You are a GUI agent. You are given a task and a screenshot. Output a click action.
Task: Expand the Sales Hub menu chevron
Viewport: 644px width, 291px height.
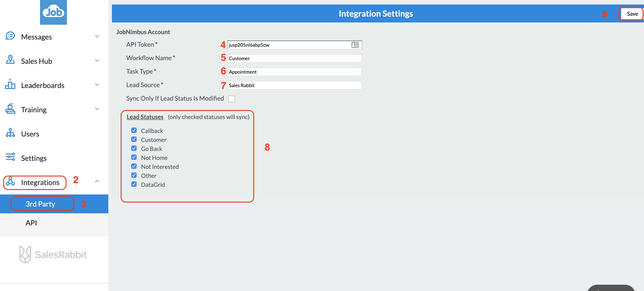[97, 61]
